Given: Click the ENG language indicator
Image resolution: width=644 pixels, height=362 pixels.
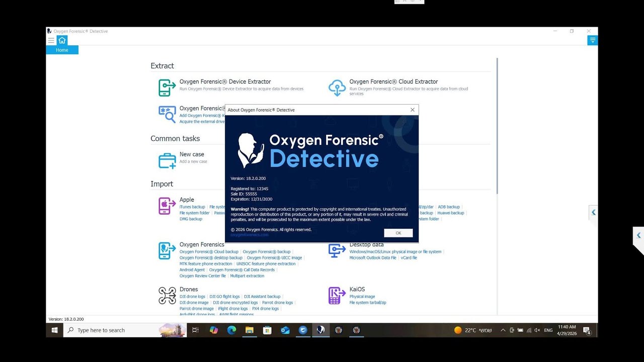Looking at the screenshot, I should 548,330.
